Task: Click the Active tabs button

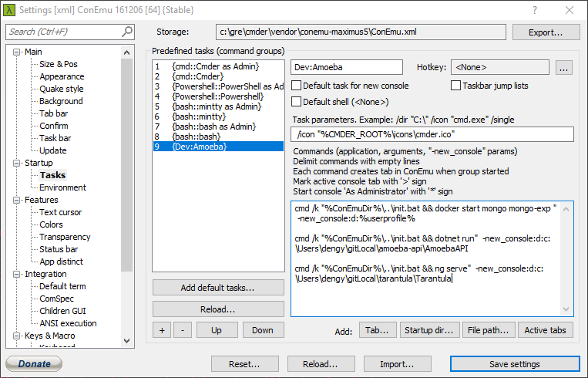Action: 546,330
